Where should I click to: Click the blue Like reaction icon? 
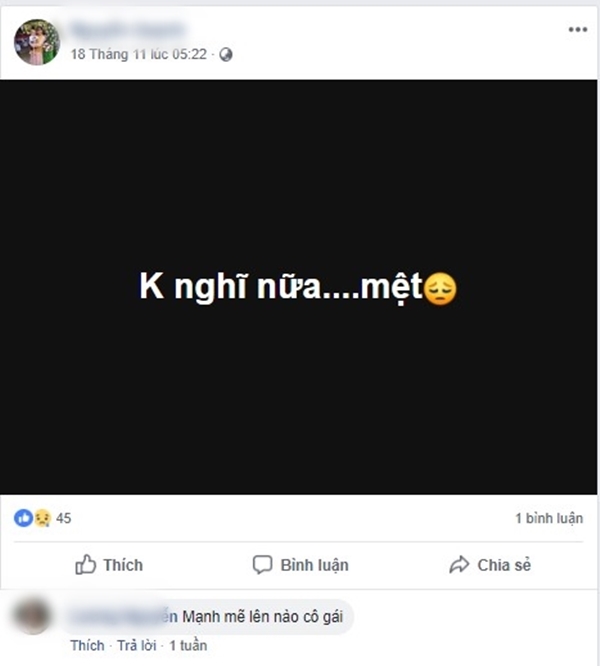(x=22, y=518)
